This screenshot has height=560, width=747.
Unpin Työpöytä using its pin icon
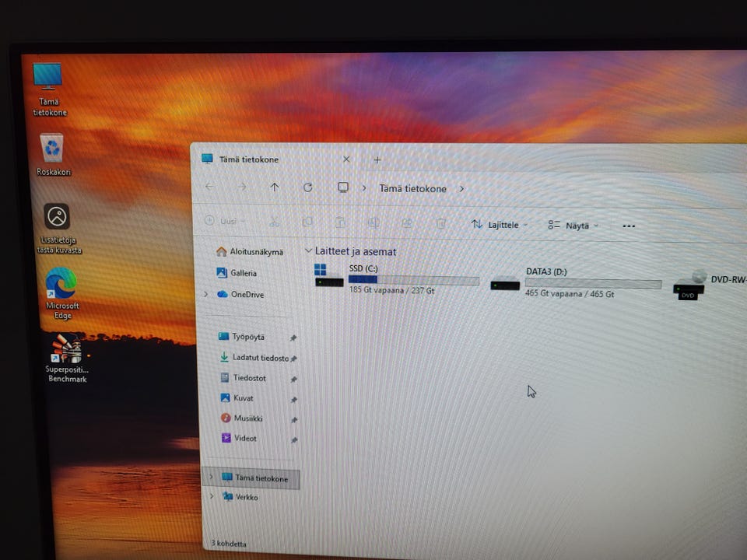pyautogui.click(x=293, y=338)
